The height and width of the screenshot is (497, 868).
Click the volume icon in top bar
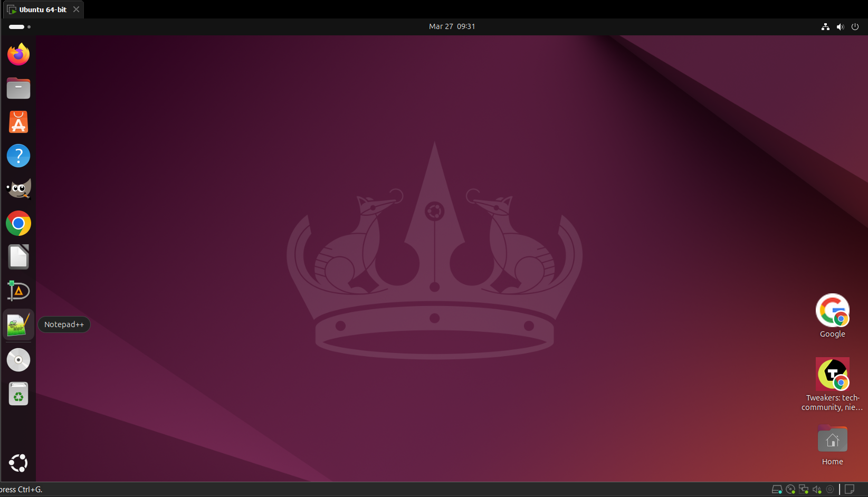(x=840, y=27)
